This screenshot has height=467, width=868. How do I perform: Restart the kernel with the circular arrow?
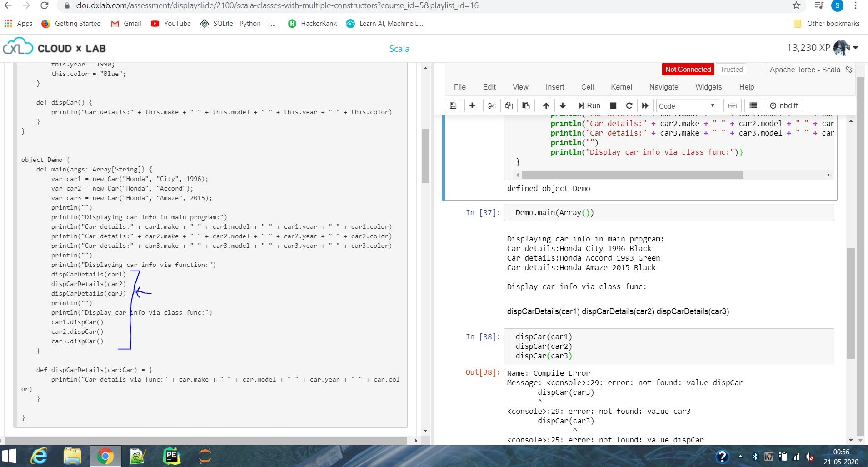click(x=629, y=105)
